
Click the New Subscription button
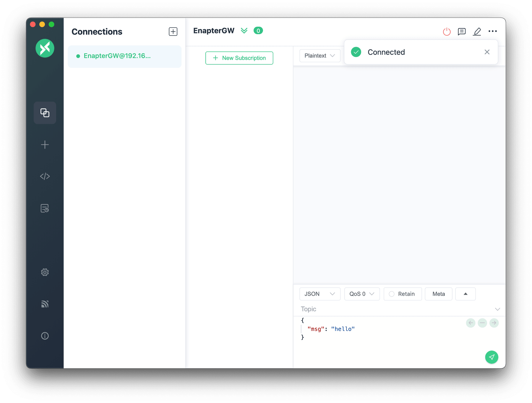click(239, 58)
